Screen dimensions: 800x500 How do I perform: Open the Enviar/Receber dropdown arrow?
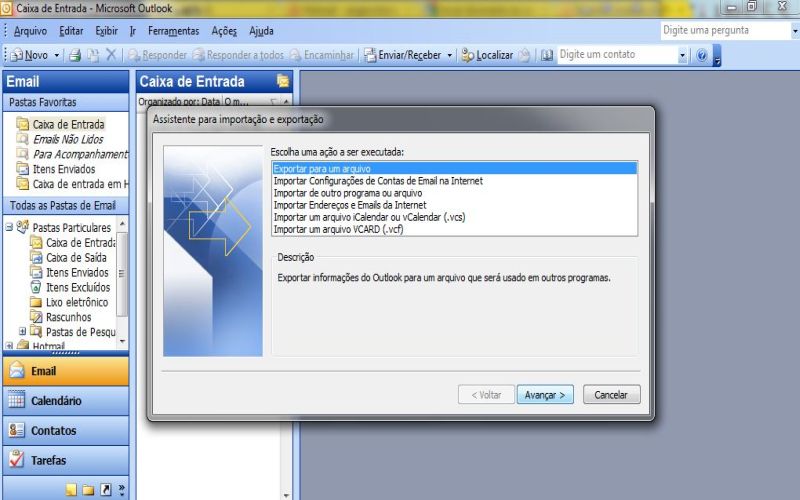(x=449, y=55)
